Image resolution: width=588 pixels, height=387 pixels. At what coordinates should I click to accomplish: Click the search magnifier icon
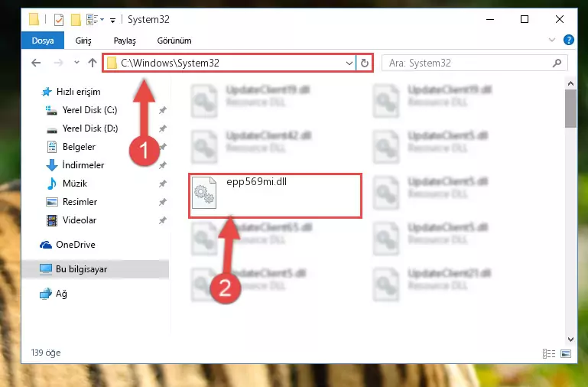[x=557, y=63]
